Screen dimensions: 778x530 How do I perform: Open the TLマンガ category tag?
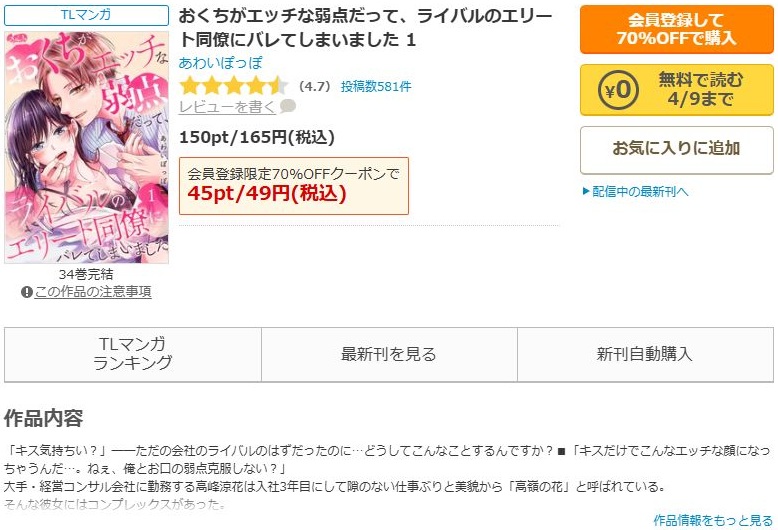coord(86,15)
